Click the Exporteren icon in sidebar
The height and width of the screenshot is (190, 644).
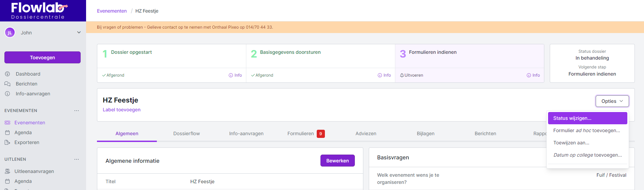(x=7, y=142)
